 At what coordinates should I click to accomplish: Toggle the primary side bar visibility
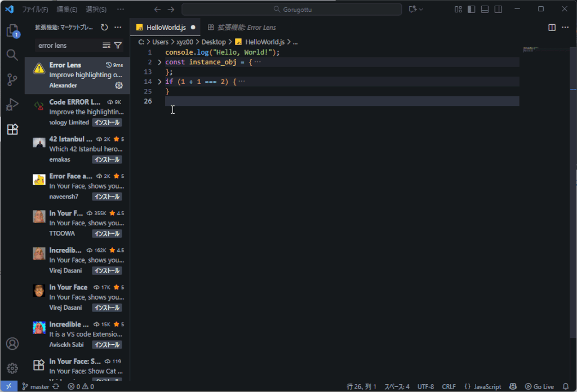point(471,9)
